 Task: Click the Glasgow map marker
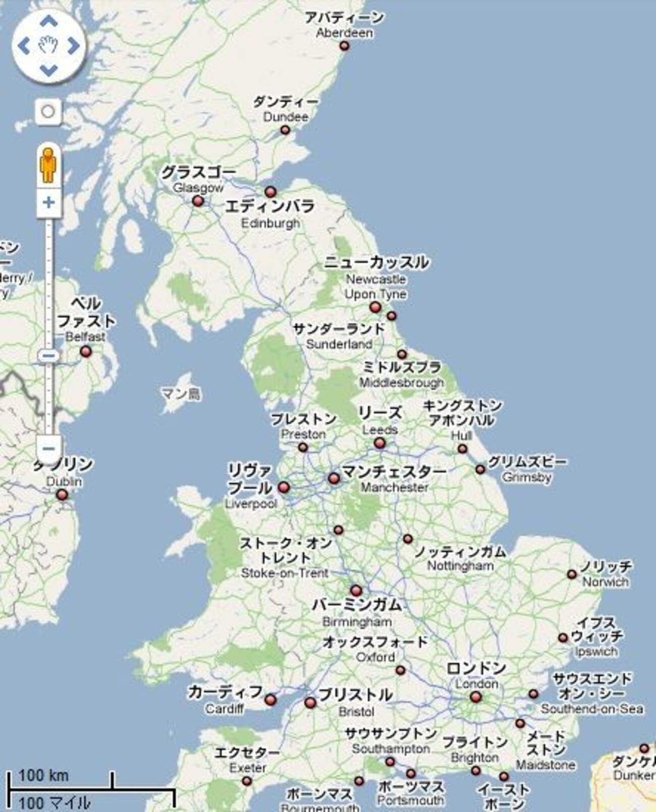(x=198, y=201)
